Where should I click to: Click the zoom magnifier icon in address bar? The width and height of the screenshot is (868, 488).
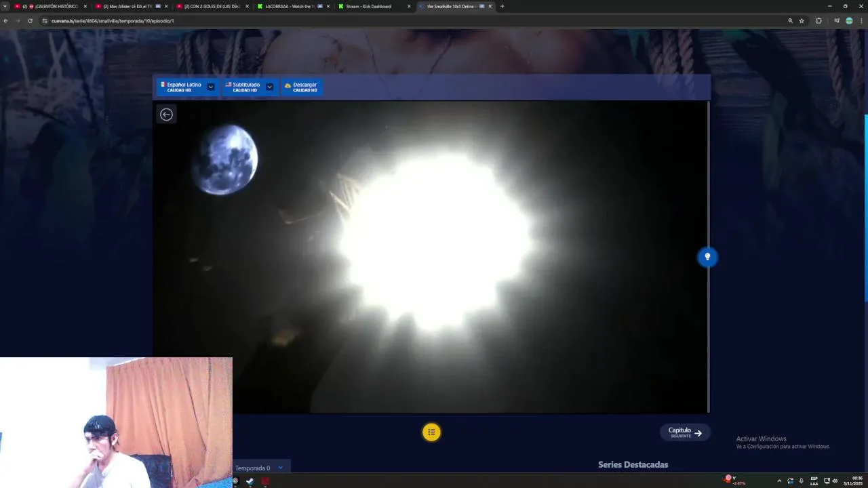click(790, 21)
